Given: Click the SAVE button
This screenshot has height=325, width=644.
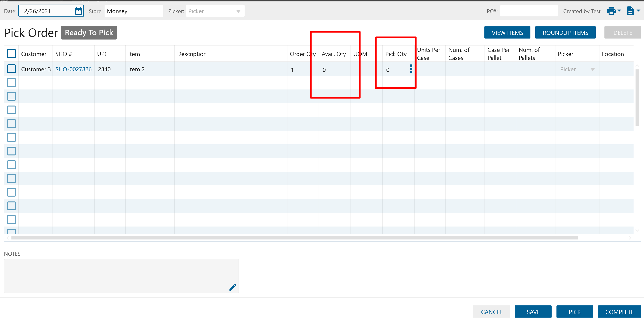Looking at the screenshot, I should [x=533, y=312].
